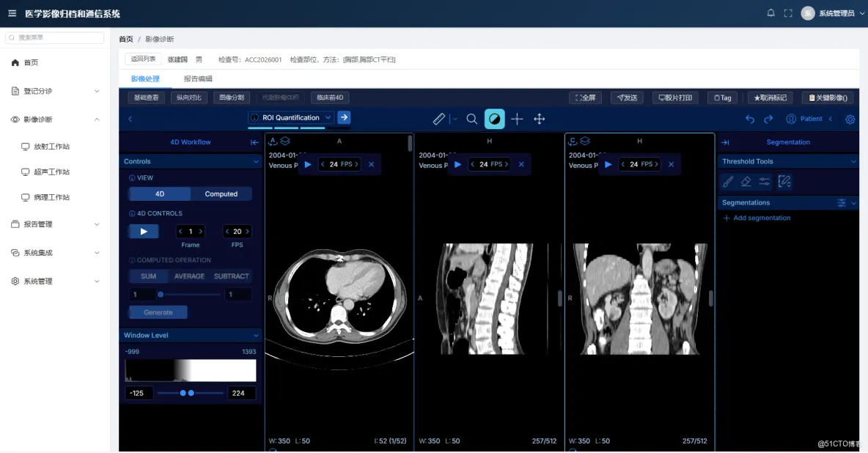This screenshot has width=868, height=453.
Task: Switch view to 4D mode
Action: click(x=159, y=194)
